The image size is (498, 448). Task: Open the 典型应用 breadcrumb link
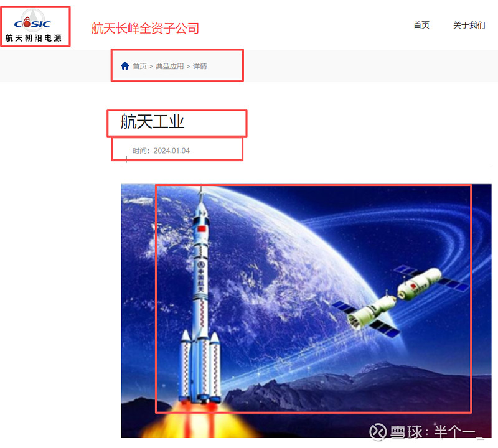(x=170, y=66)
